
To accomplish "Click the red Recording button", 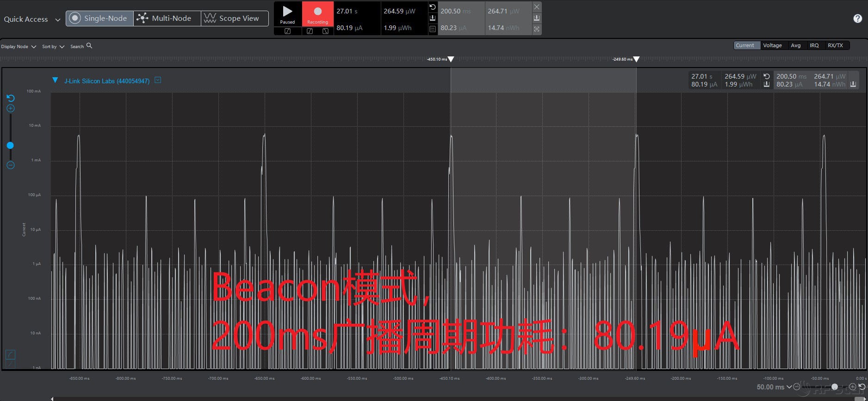I will [317, 14].
